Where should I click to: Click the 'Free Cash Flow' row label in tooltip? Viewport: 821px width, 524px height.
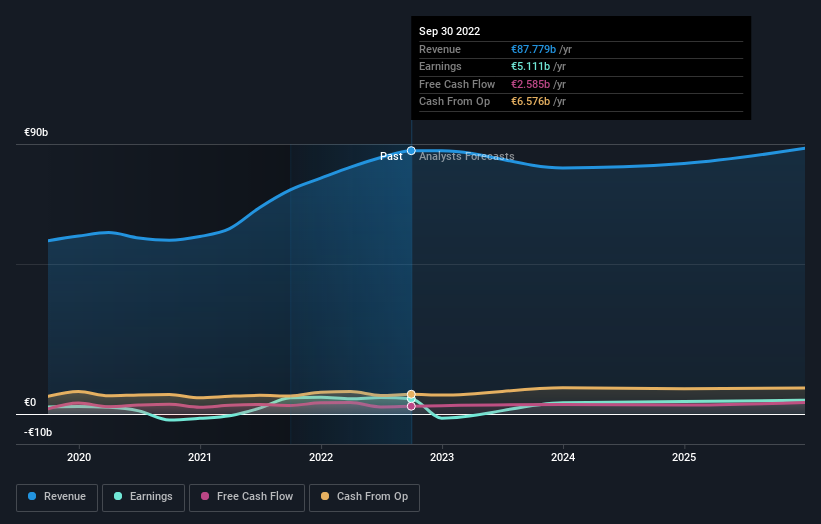[457, 84]
